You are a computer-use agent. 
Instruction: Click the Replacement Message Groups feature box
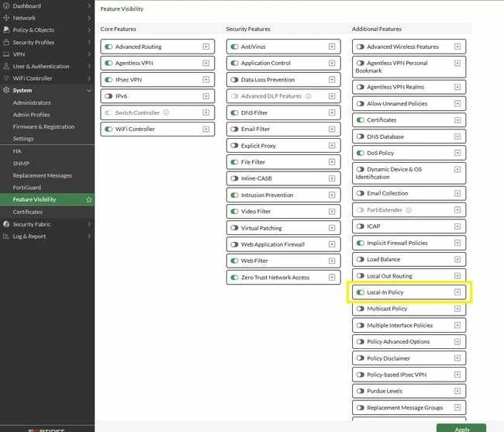point(409,408)
